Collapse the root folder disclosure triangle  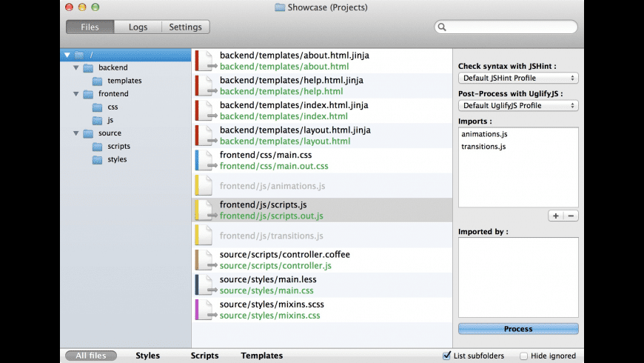click(67, 55)
